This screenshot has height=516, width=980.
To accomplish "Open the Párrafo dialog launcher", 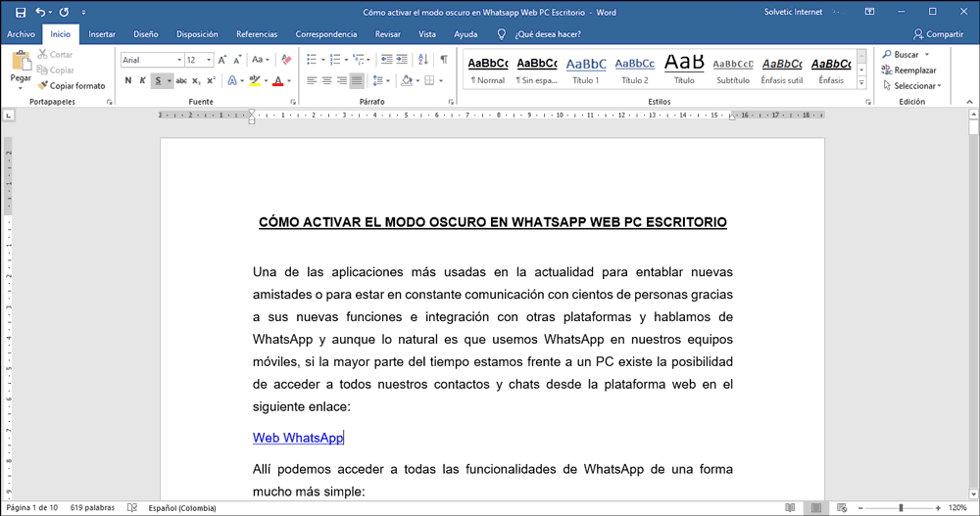I will click(x=451, y=102).
